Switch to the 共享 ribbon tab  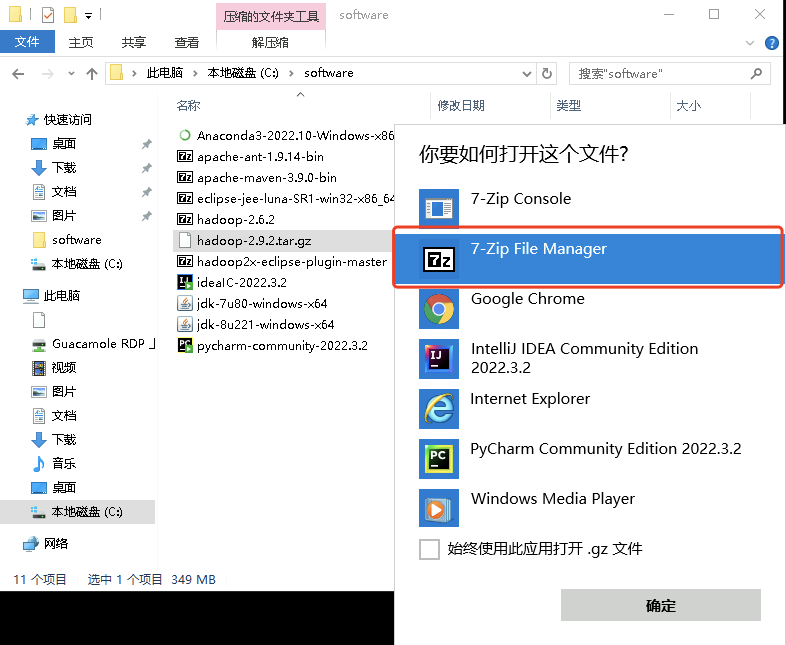[x=133, y=43]
